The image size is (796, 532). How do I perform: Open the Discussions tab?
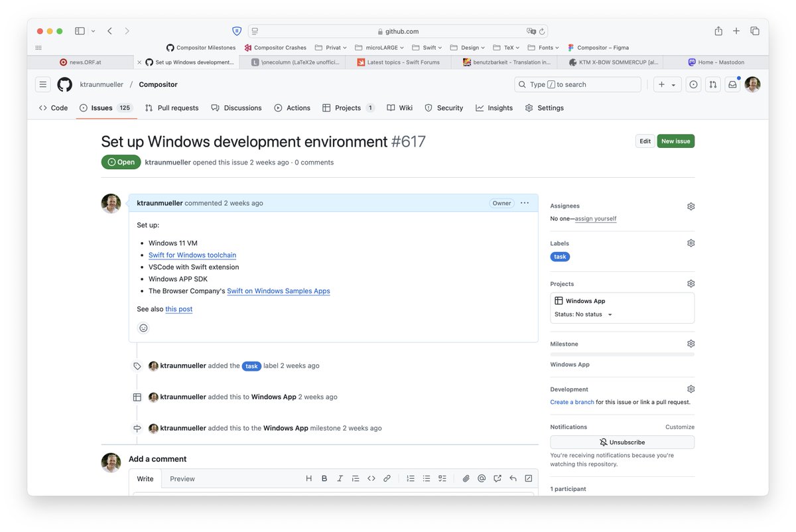pyautogui.click(x=236, y=107)
